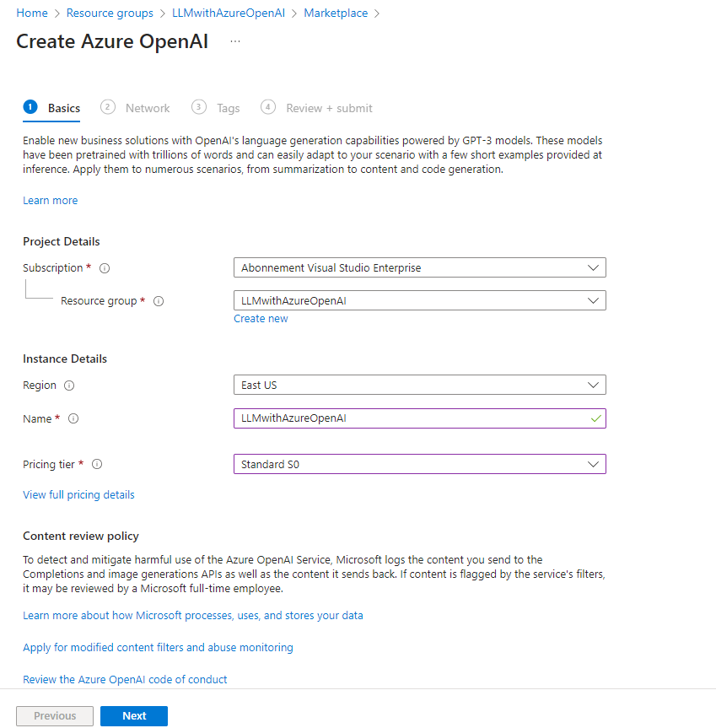Open the ellipsis menu beside Create Azure OpenAI
Viewport: 716px width, 728px height.
click(235, 41)
